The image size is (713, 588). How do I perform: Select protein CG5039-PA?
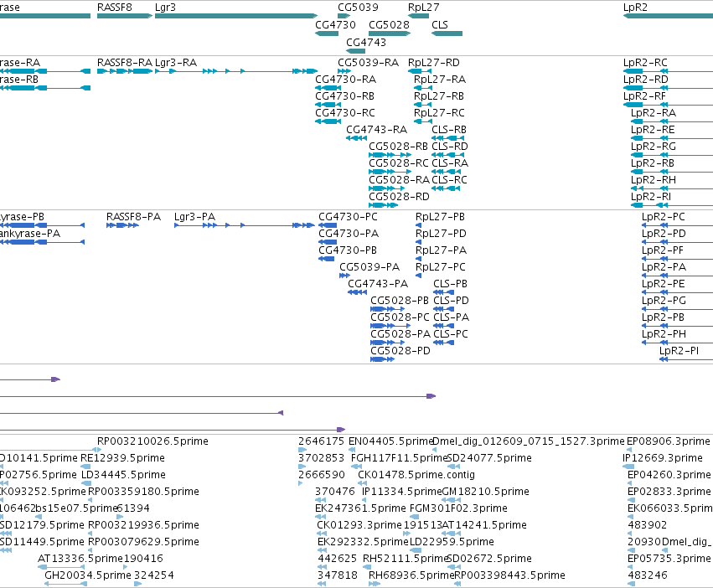369,267
